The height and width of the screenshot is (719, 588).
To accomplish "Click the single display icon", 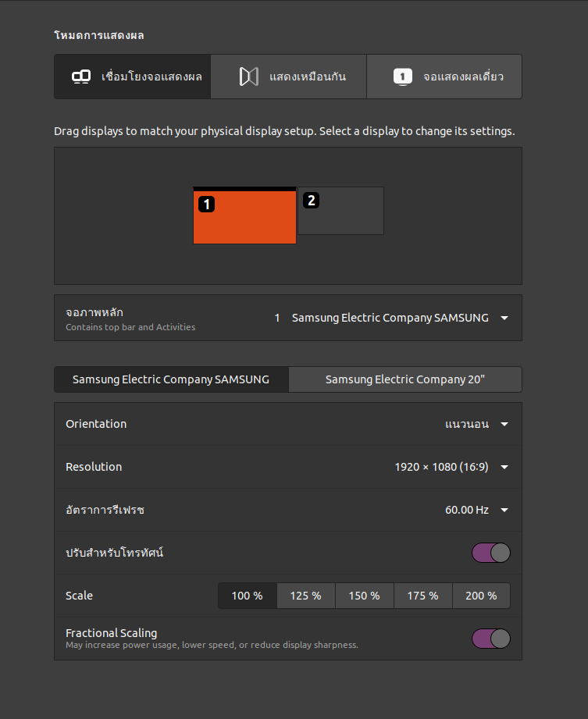I will point(402,77).
